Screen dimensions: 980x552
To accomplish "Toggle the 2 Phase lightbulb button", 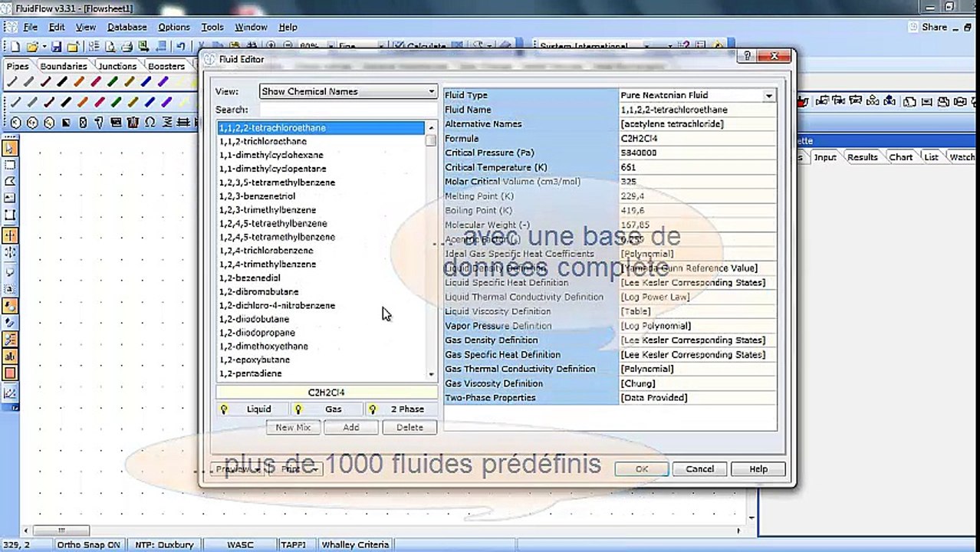I will (x=400, y=409).
